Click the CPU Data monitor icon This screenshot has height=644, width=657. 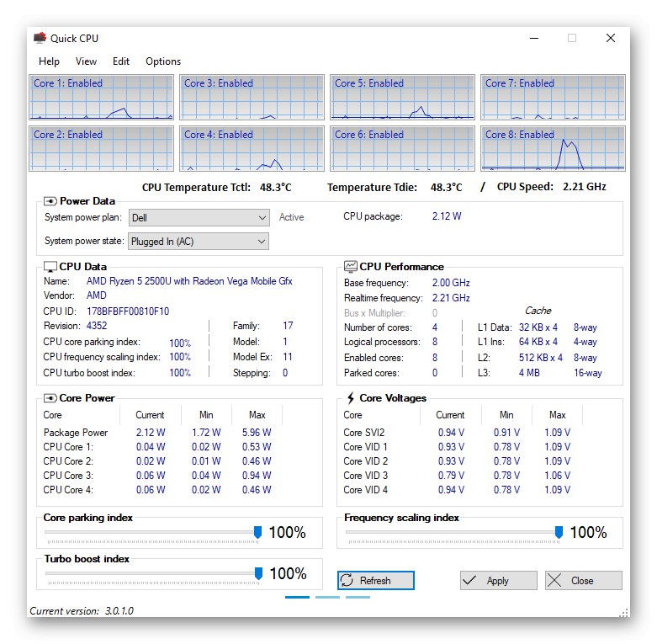coord(50,267)
